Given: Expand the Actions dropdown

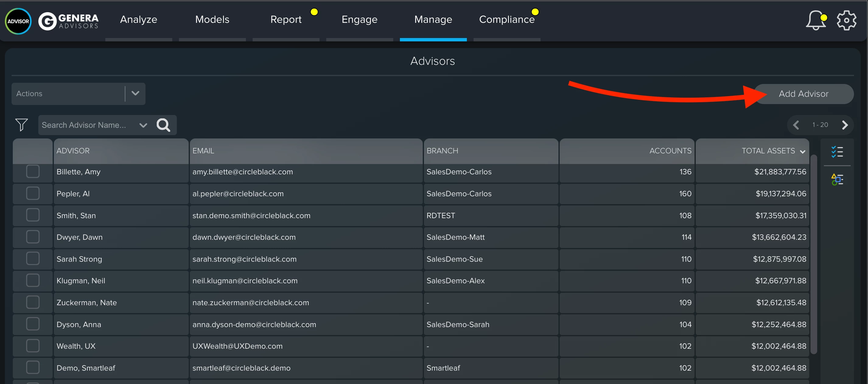Looking at the screenshot, I should [135, 93].
